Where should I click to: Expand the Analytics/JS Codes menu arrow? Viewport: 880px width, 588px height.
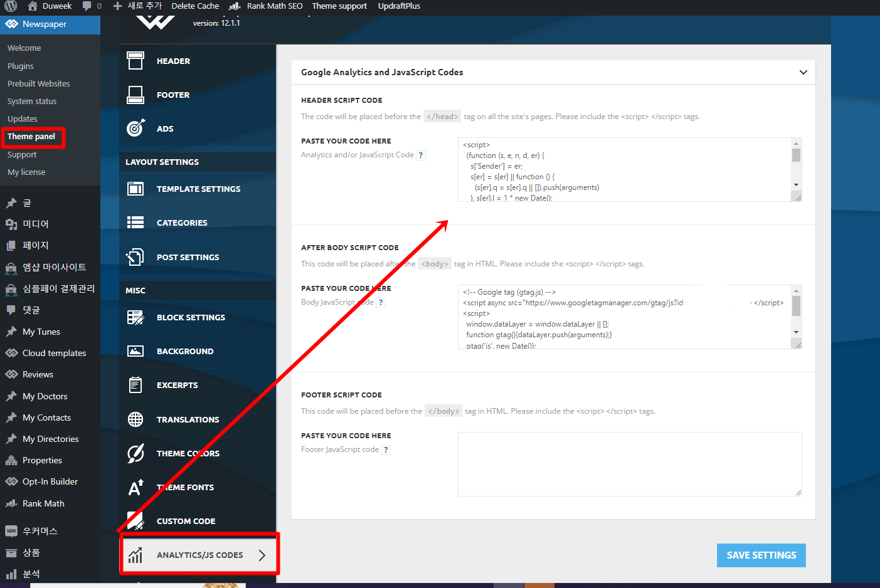coord(262,555)
